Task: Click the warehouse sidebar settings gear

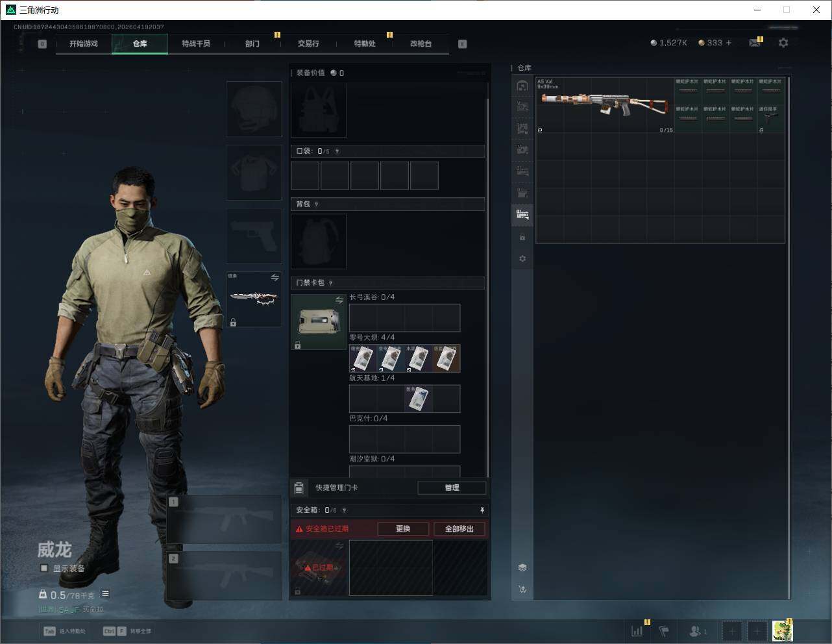Action: (522, 258)
